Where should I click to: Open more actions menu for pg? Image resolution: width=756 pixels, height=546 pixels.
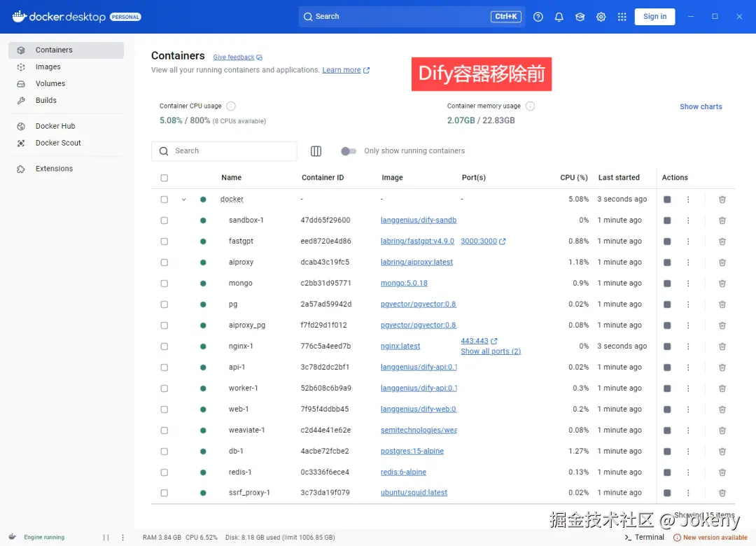pos(688,304)
